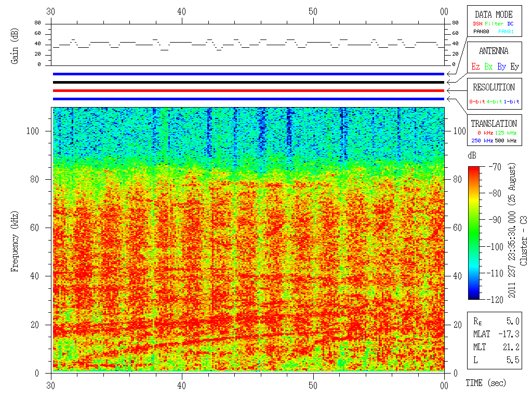Screen dimensions: 532x399
Task: Click the -90 value on color scale
Action: point(495,220)
